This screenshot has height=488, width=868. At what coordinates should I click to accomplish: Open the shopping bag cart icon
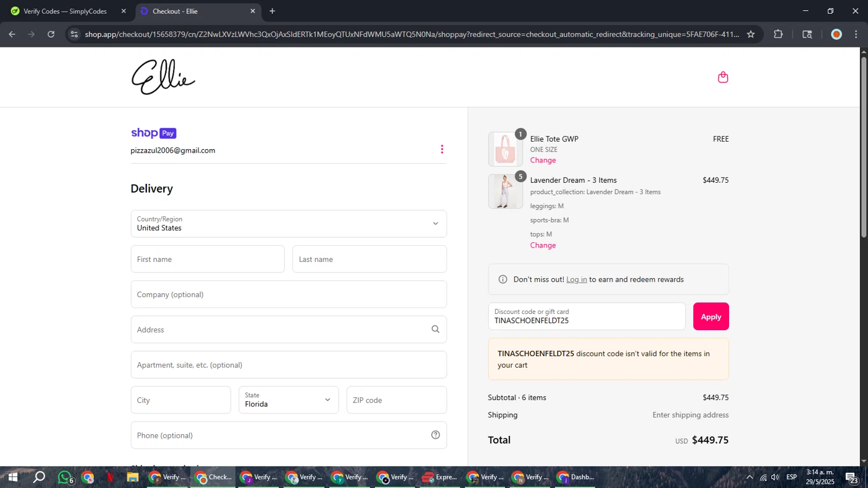click(x=723, y=77)
